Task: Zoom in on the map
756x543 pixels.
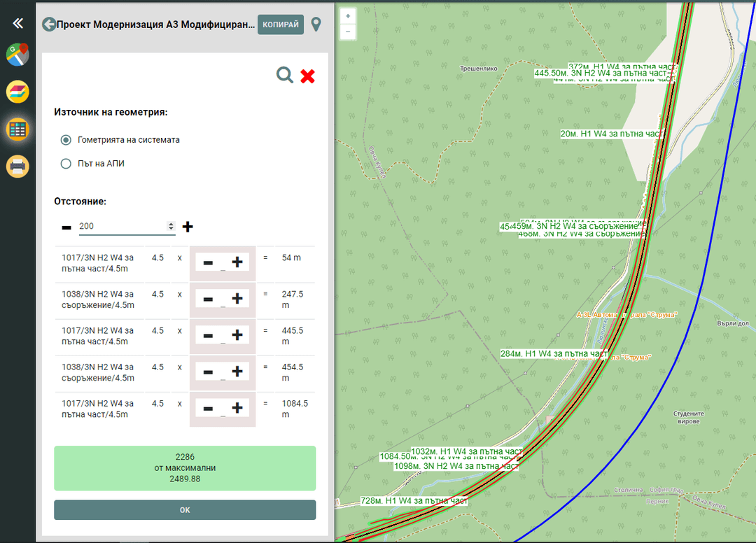Action: (348, 15)
